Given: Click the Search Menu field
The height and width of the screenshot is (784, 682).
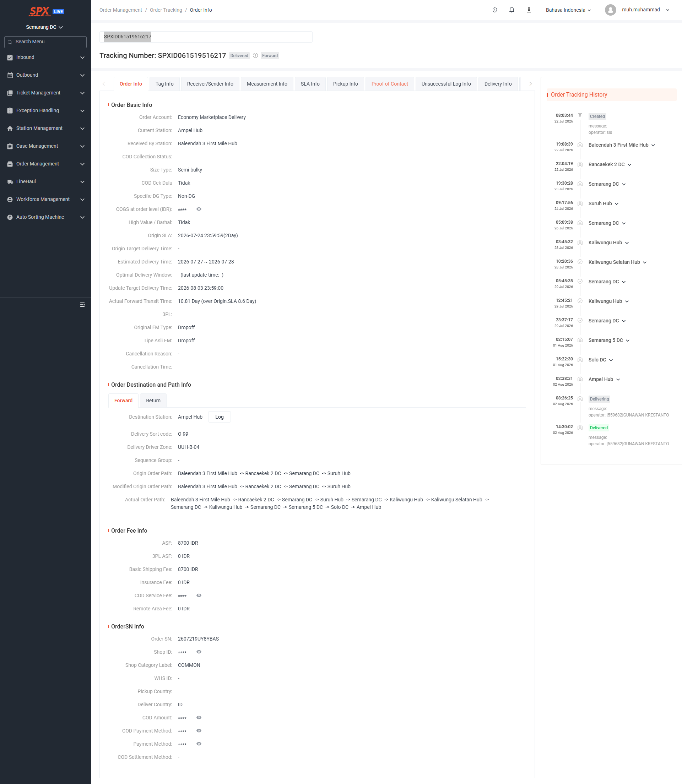Looking at the screenshot, I should tap(45, 42).
